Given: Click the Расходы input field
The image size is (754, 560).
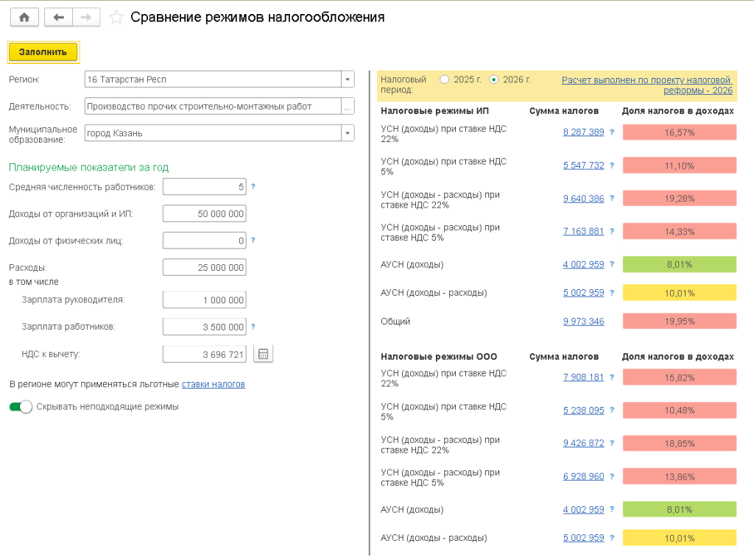Looking at the screenshot, I should (204, 267).
